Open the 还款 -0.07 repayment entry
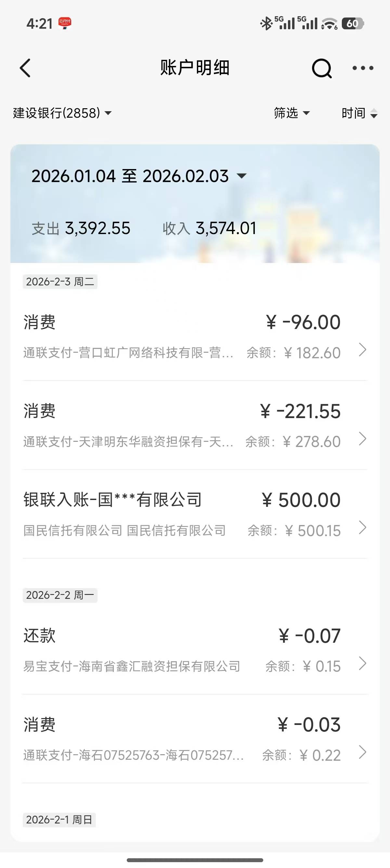Screen dimensions: 390x868 click(182, 650)
